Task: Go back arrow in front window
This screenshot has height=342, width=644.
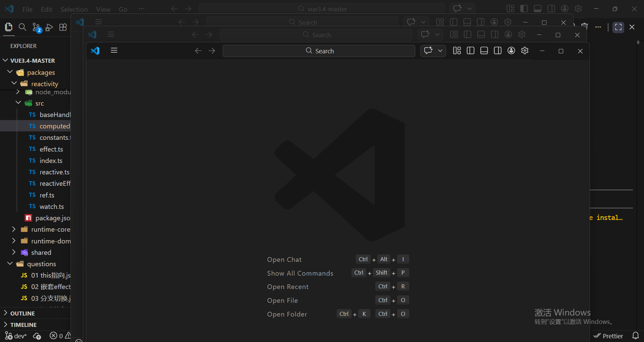Action: point(198,51)
